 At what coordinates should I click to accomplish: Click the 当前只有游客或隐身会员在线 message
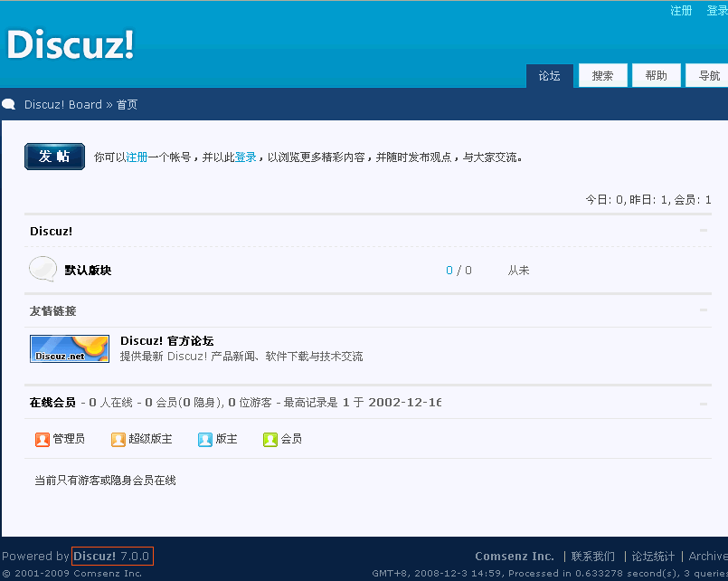point(106,481)
